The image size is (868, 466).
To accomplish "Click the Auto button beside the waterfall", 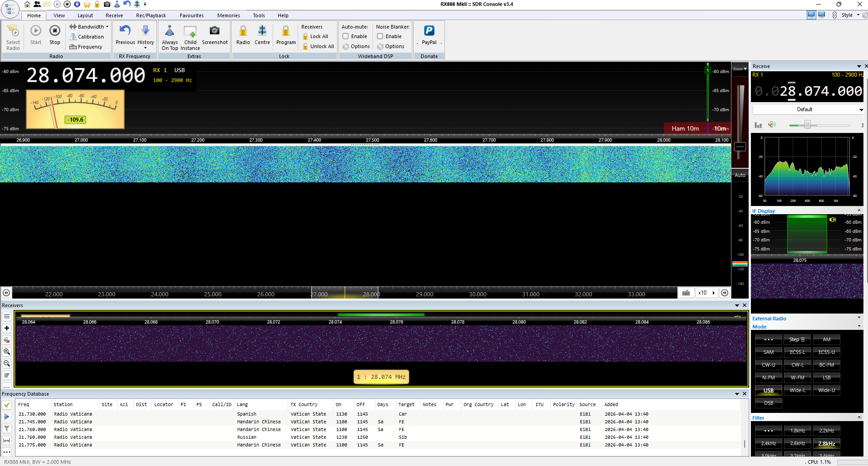I will (x=740, y=175).
